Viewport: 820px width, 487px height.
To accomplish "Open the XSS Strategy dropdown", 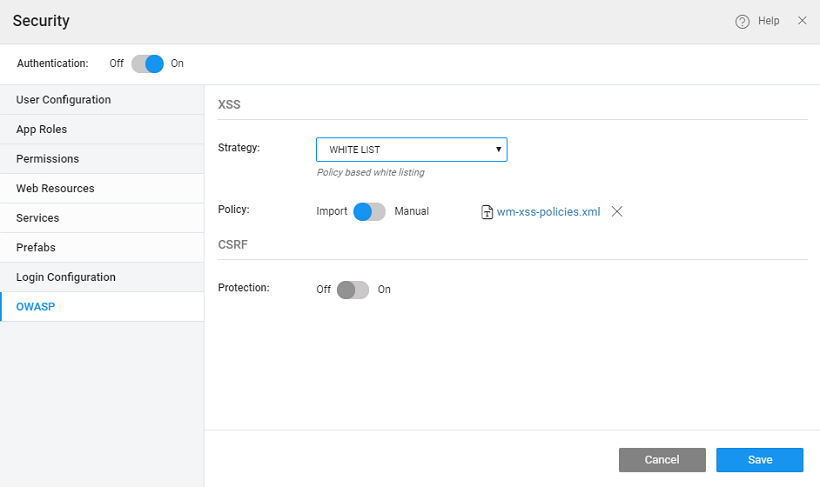I will (411, 150).
